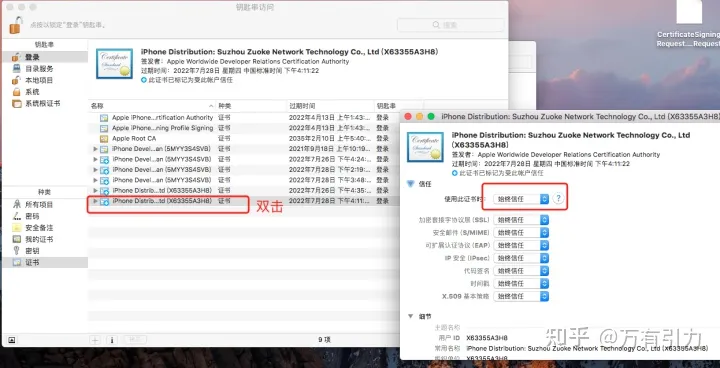Show the 所有项目 category
Viewport: 720px width, 368px height.
click(44, 204)
